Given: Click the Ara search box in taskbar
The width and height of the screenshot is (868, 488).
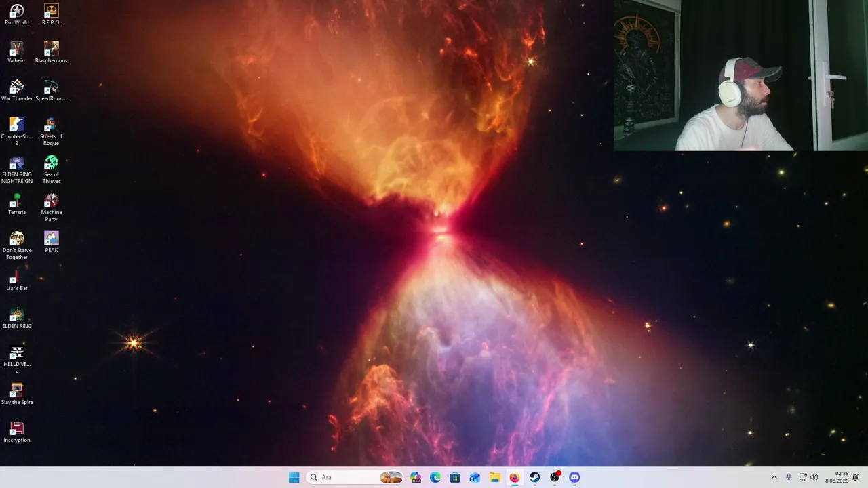Looking at the screenshot, I should coord(355,477).
